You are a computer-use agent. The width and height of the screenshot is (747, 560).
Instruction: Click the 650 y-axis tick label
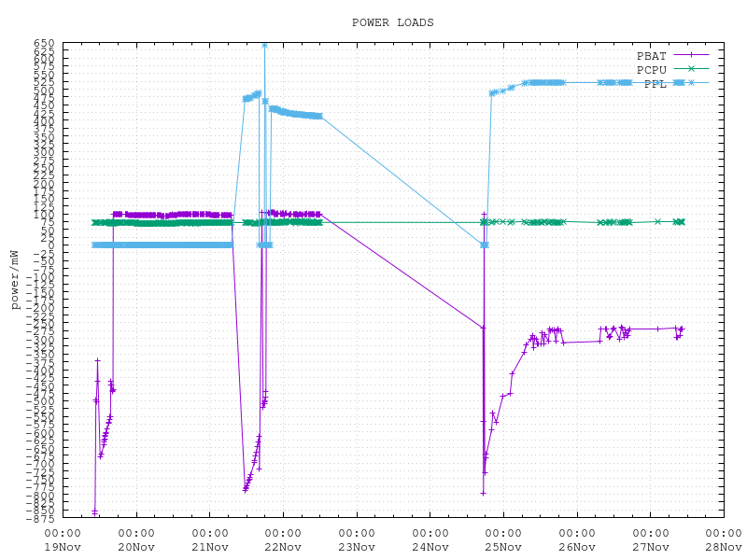point(45,44)
